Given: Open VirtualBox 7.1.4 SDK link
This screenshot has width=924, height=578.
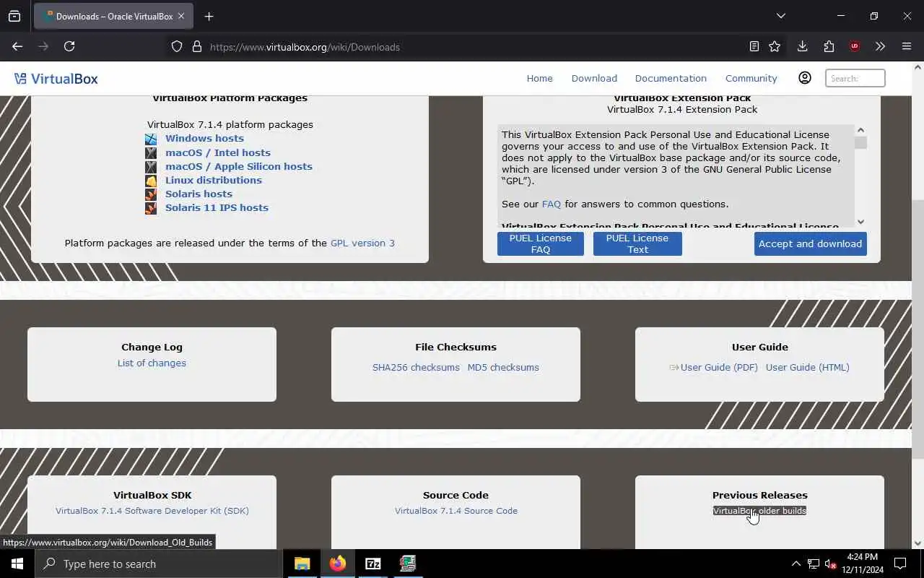Looking at the screenshot, I should point(152,510).
